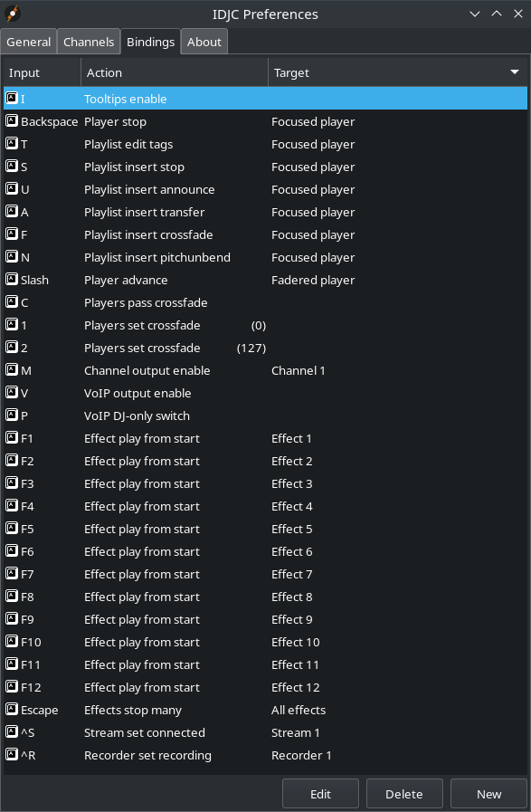
Task: Sort bindings by the Input column header
Action: pyautogui.click(x=42, y=72)
